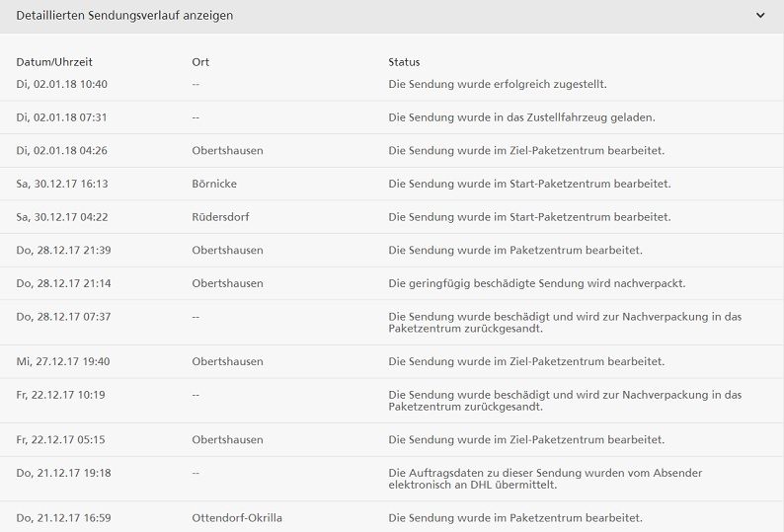784x532 pixels.
Task: Click the timestamp Fr, 22.12.17 10:19
Action: click(61, 394)
